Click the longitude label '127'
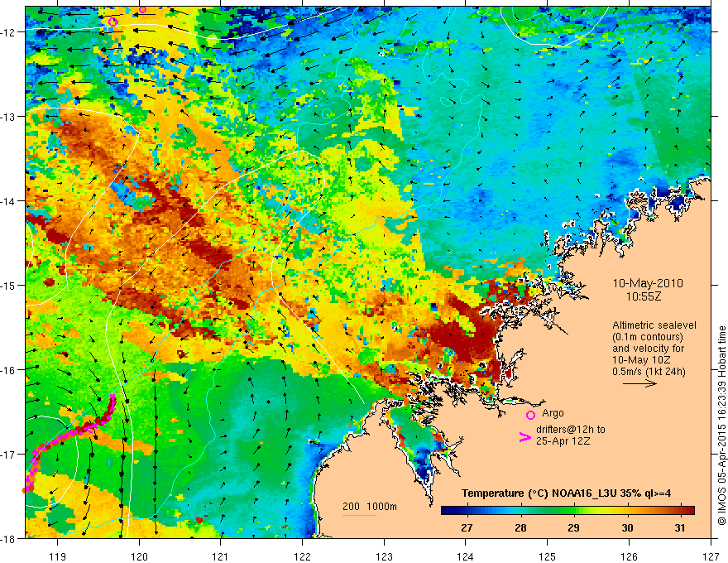728x563 pixels. tap(711, 556)
